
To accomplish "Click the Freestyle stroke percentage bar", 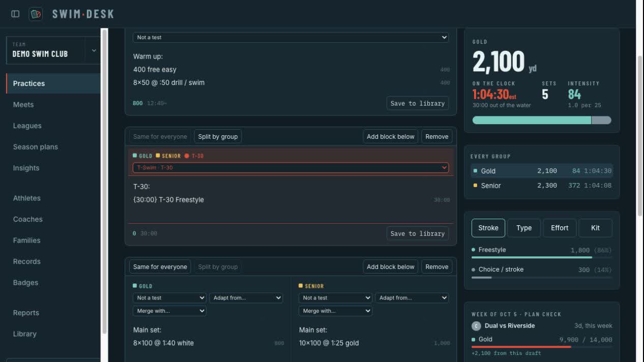I will [x=542, y=257].
